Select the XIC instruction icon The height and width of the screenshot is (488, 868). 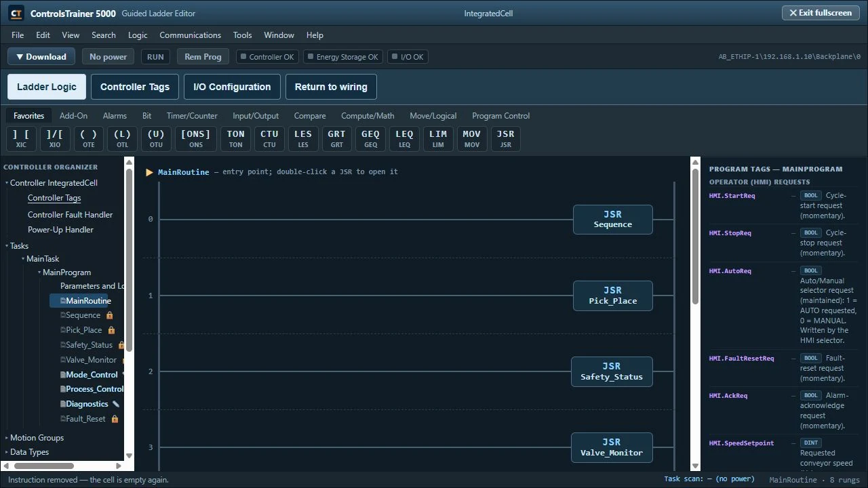pos(21,138)
